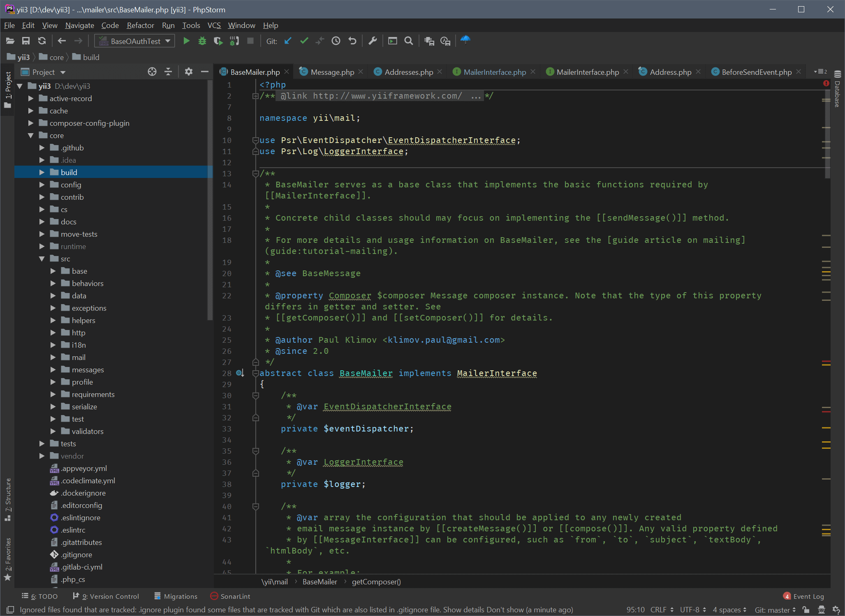Switch to Addresses.php tab

tap(408, 72)
